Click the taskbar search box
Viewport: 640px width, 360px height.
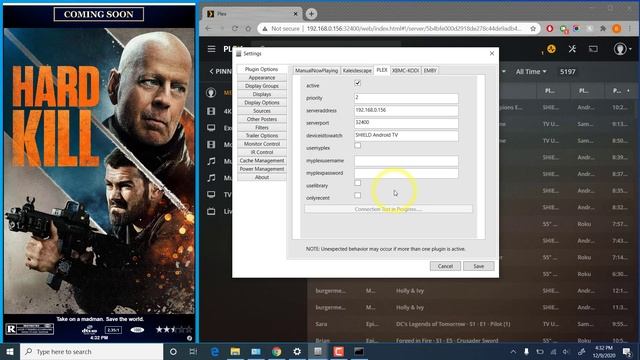pos(91,351)
